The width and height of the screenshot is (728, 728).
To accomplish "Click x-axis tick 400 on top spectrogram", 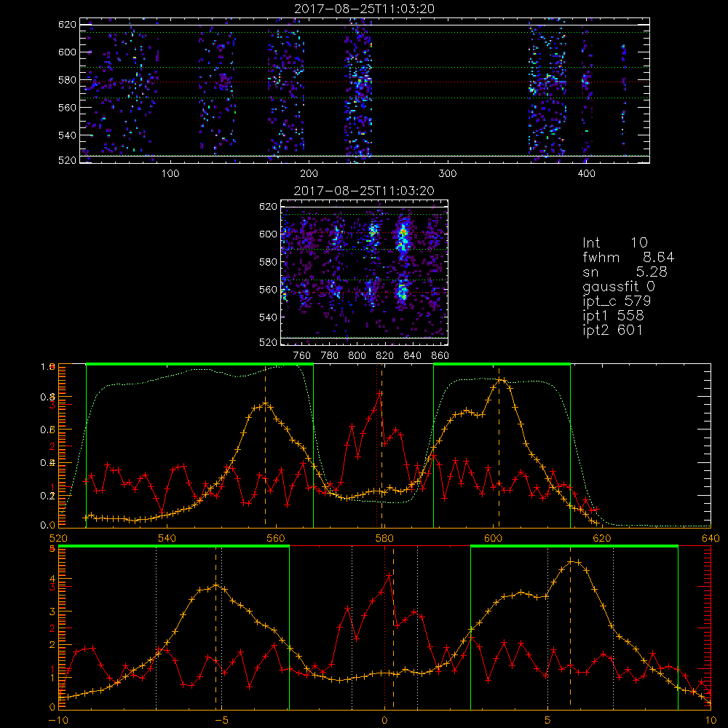I will tap(586, 174).
